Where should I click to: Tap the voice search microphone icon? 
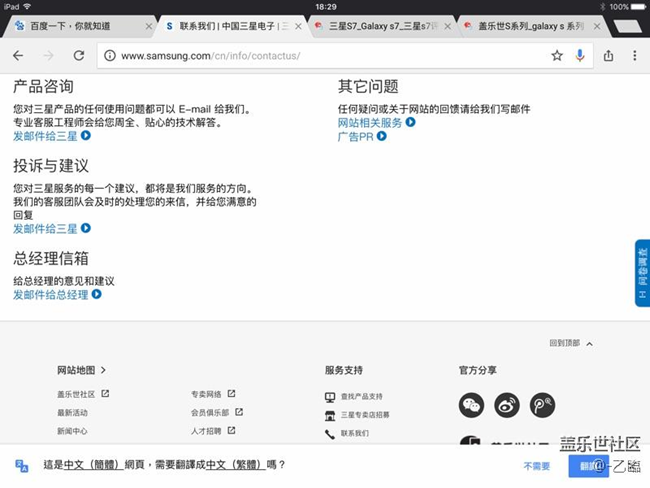point(580,56)
